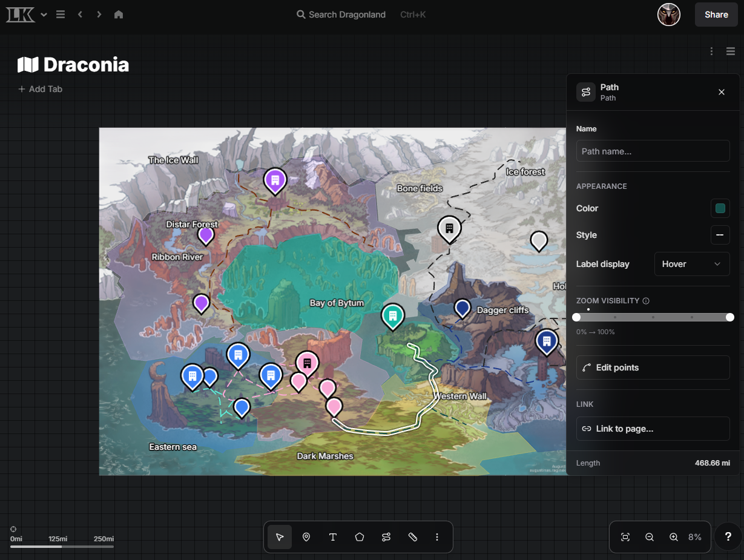Open the toolbar overflow three-dots menu
Image resolution: width=744 pixels, height=560 pixels.
click(437, 537)
